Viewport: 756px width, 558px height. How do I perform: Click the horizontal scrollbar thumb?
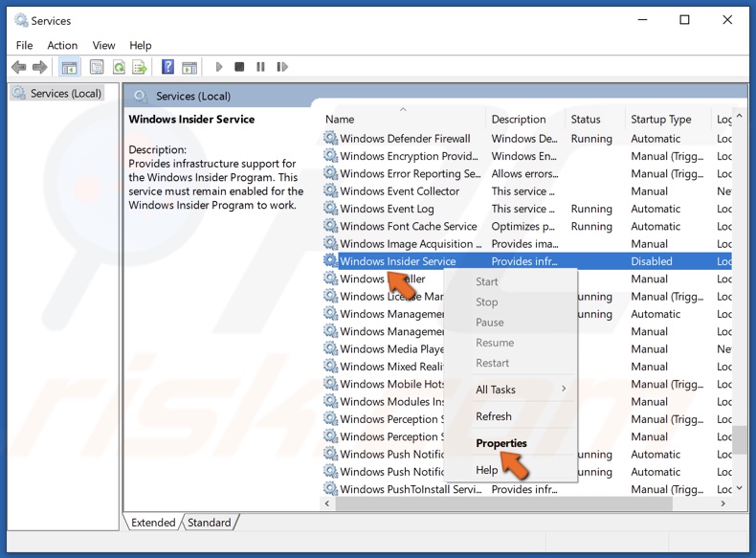tap(503, 503)
